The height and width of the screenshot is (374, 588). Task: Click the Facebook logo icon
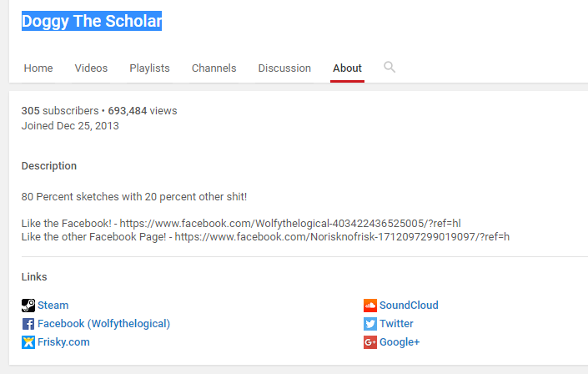28,324
